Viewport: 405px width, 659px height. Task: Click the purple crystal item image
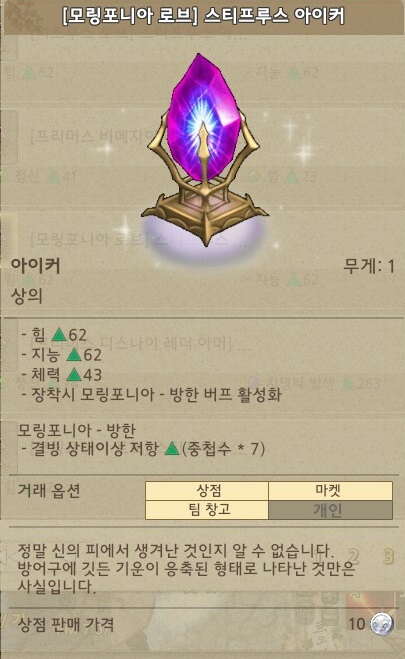point(205,120)
